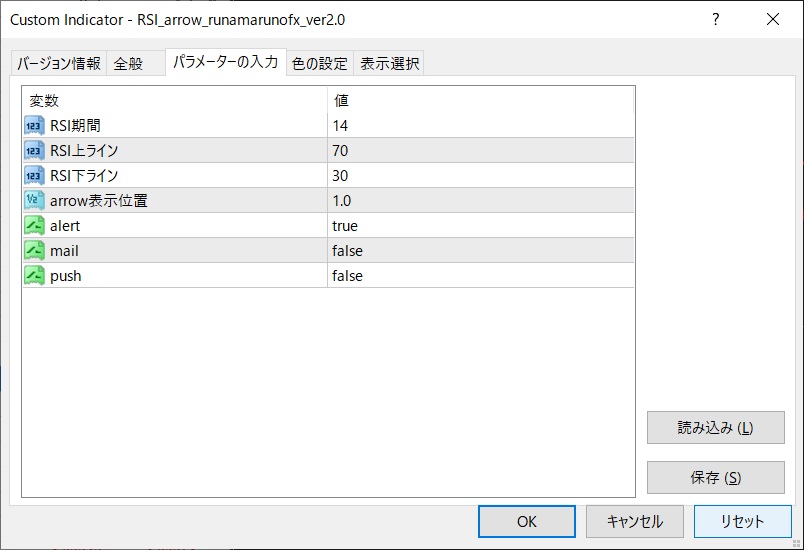Screen dimensions: 804x550
Task: Select the push variable name
Action: [66, 276]
